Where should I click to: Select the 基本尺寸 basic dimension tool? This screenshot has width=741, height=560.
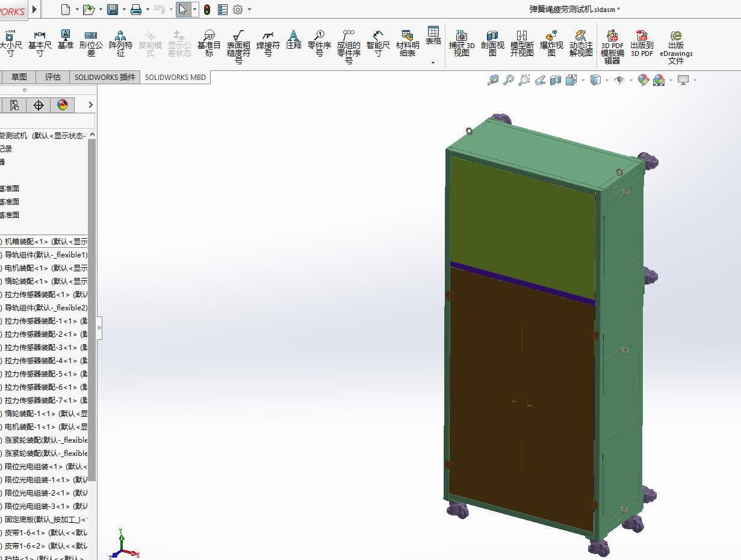(x=40, y=44)
